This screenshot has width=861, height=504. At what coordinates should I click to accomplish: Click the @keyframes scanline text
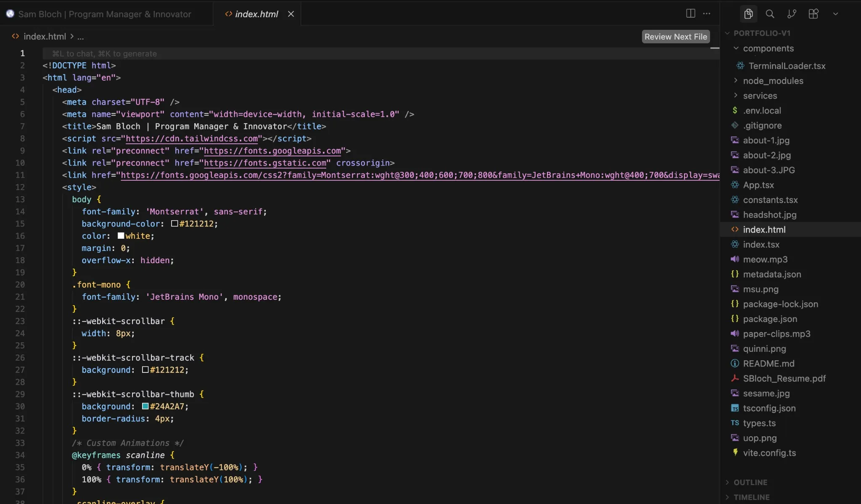(x=118, y=455)
